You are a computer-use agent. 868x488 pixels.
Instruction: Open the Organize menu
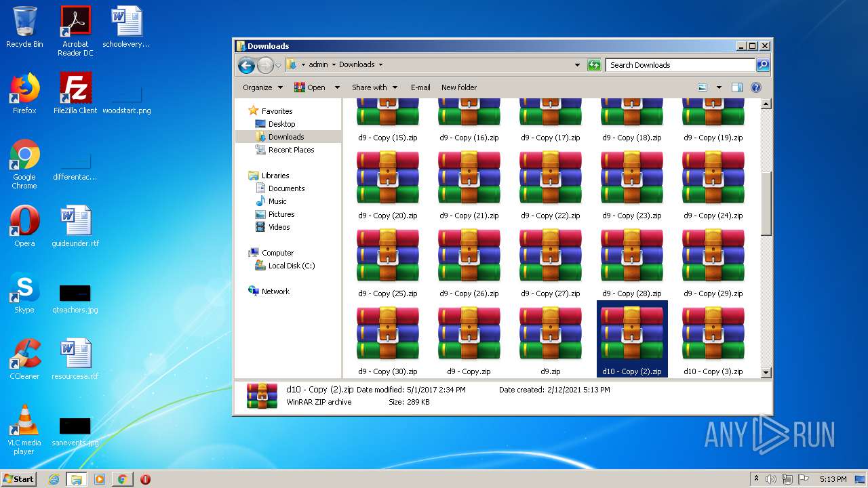coord(262,87)
